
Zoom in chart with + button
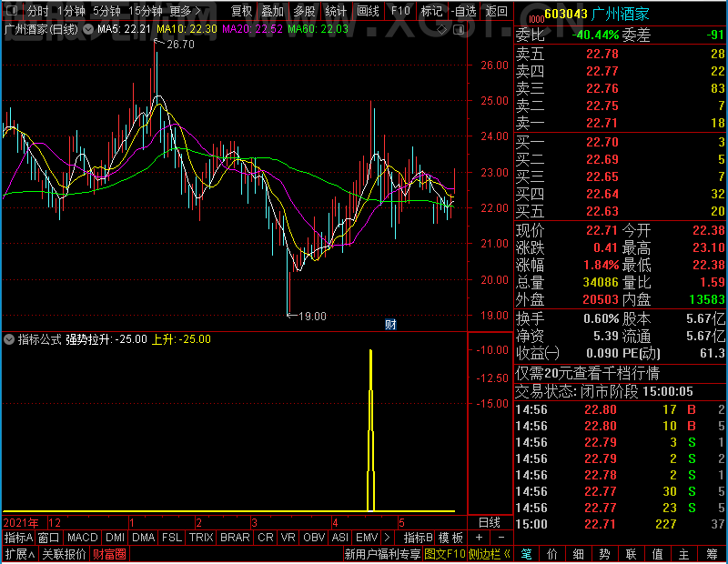[x=480, y=538]
